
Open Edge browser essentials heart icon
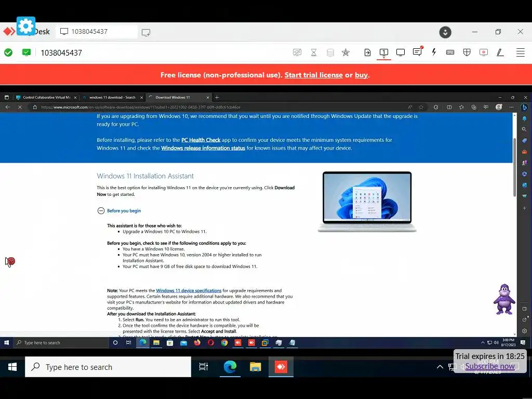[x=486, y=107]
